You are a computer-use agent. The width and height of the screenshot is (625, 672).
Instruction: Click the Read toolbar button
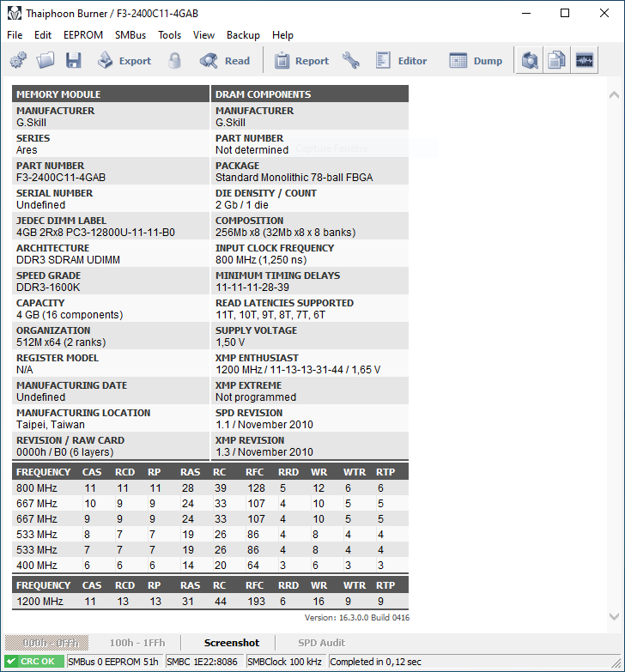pyautogui.click(x=225, y=60)
